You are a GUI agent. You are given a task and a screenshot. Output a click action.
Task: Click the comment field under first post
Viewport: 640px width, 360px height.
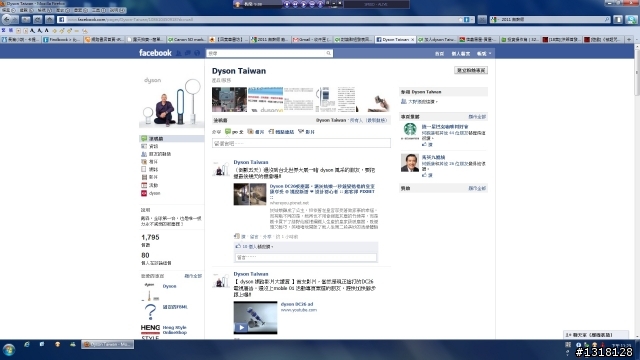(306, 258)
